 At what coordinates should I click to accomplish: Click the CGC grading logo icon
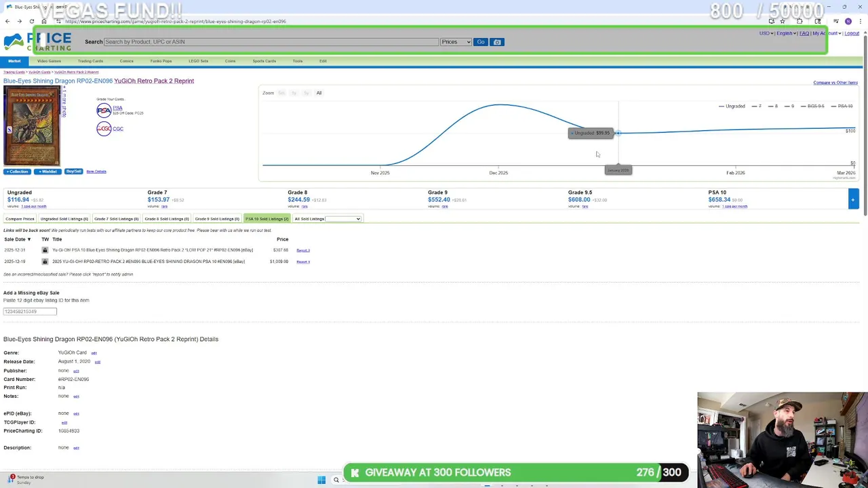click(x=104, y=129)
